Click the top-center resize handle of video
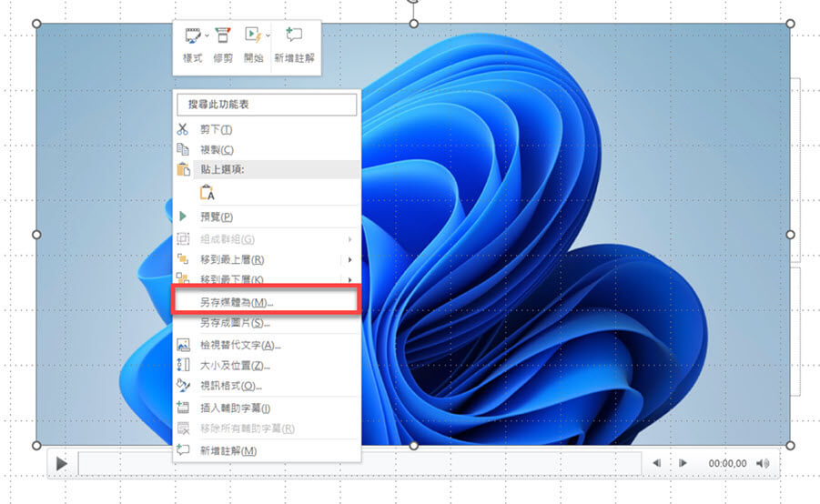This screenshot has height=504, width=820. [414, 24]
